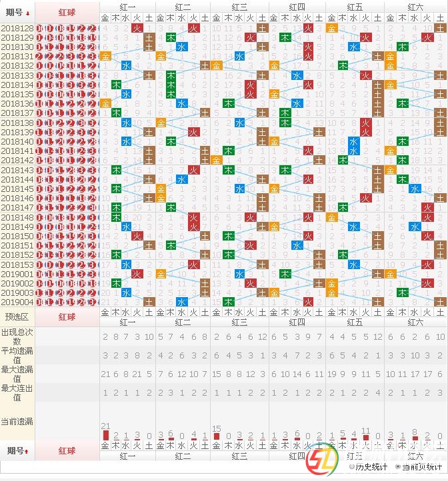The height and width of the screenshot is (481, 448).
Task: Click the brown 土 tile in row 2018128 under 红三
Action: [263, 29]
